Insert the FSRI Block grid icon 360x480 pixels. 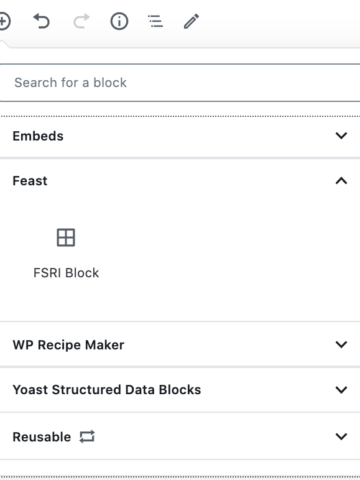pyautogui.click(x=66, y=238)
